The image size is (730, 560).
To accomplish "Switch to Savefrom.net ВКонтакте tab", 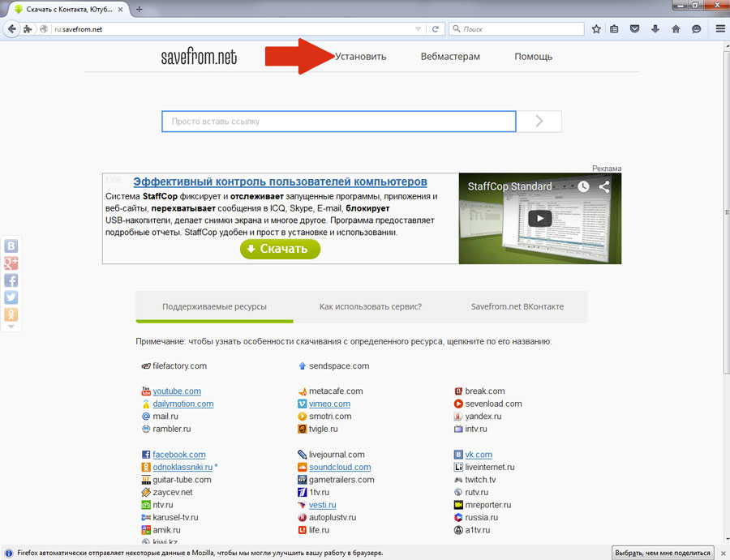I will [x=517, y=307].
